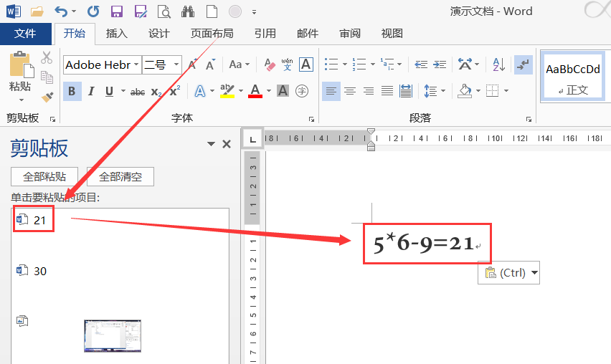
Task: Click the Clear Formatting eraser icon
Action: point(269,64)
